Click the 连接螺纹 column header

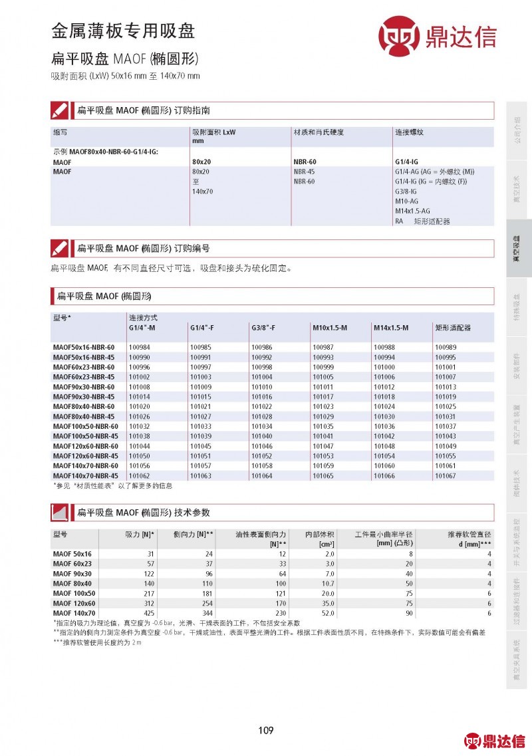(x=409, y=132)
